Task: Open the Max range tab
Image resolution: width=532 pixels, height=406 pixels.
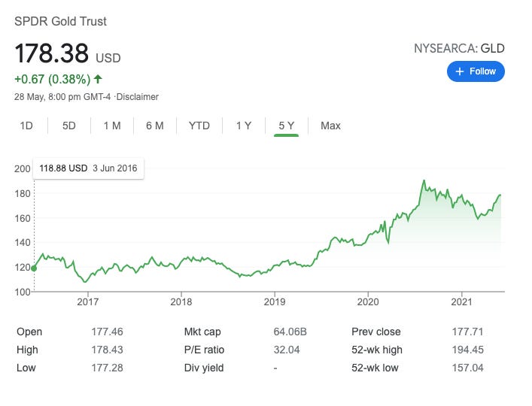Action: tap(330, 126)
